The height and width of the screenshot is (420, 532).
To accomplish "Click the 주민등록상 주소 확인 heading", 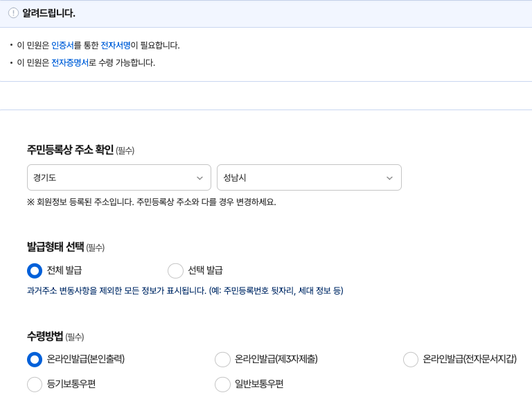I will click(70, 150).
